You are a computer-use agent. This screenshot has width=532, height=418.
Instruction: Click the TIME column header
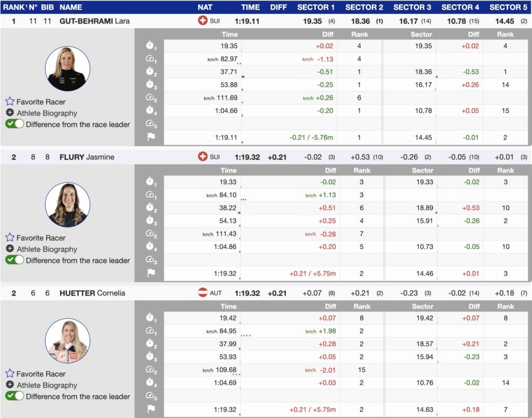250,7
